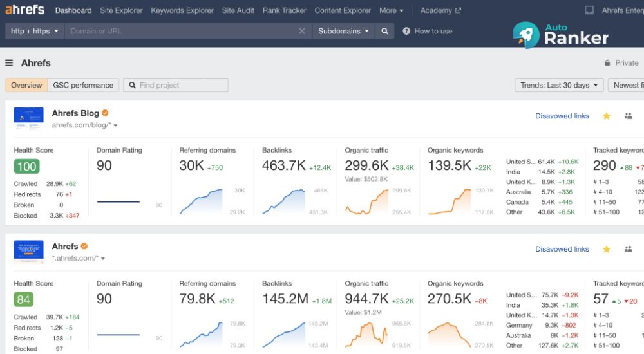Click Ahrefs Blog Referring domains chart

point(201,201)
